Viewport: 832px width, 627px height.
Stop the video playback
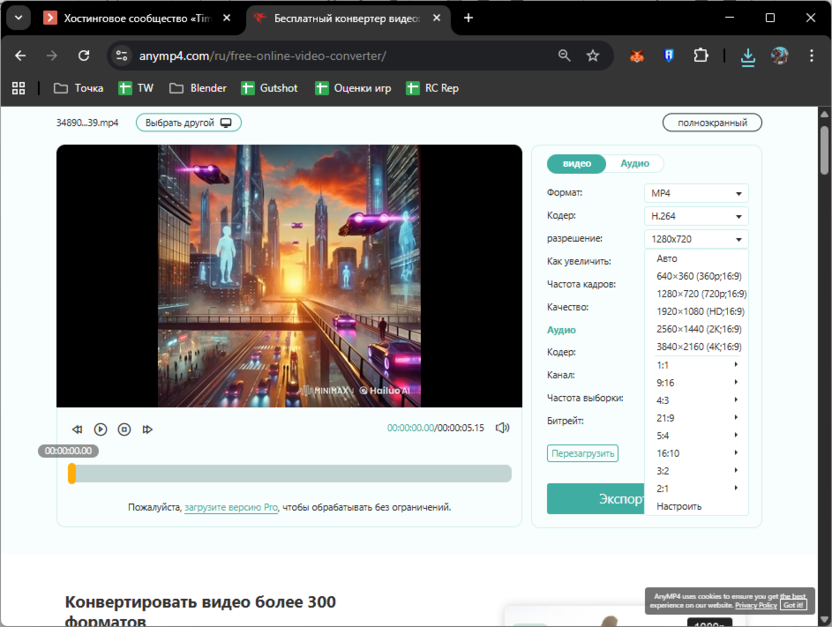coord(124,429)
